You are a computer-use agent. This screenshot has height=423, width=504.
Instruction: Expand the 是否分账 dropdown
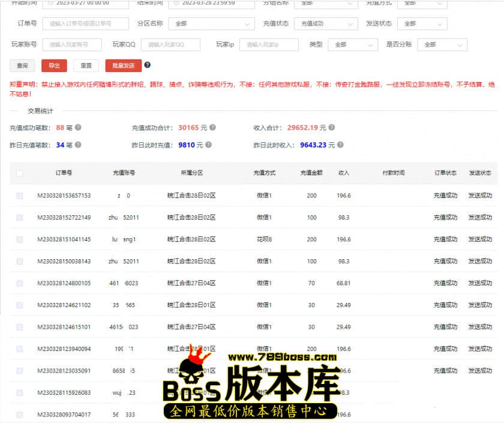pos(443,45)
